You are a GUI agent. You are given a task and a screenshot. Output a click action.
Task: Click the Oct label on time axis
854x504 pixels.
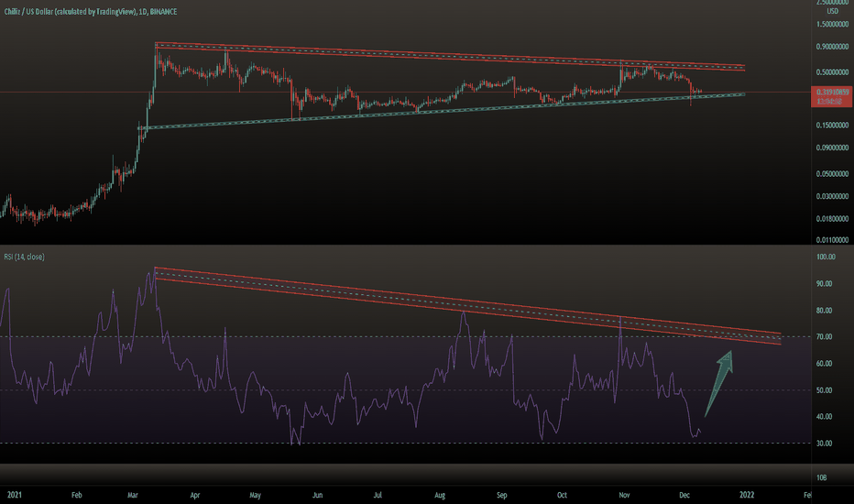tap(562, 495)
